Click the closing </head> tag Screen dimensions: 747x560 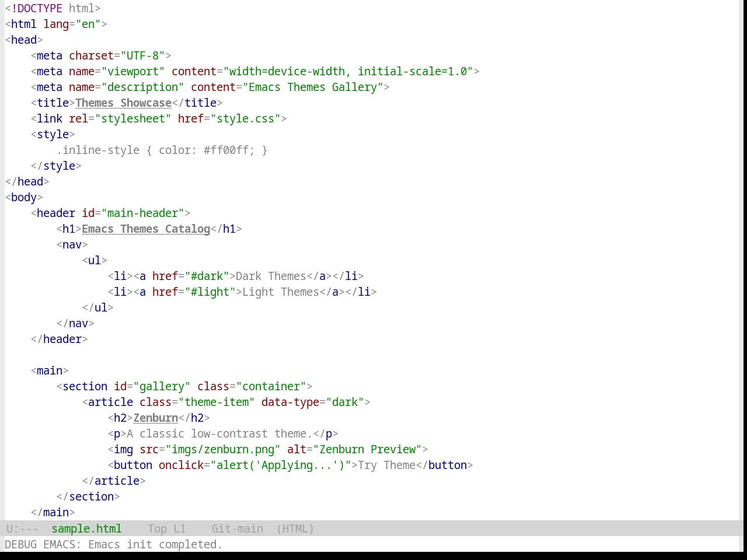(27, 182)
